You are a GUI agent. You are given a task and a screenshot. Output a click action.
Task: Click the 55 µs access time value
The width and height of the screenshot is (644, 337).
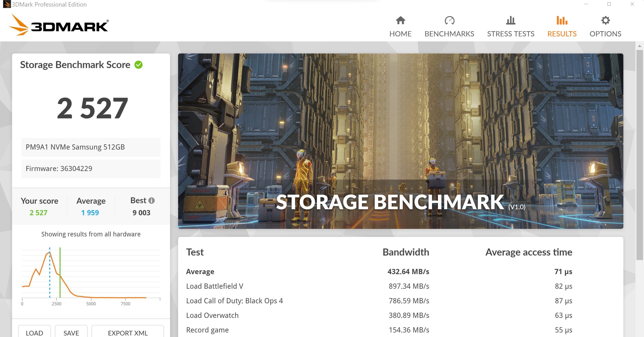coord(563,330)
